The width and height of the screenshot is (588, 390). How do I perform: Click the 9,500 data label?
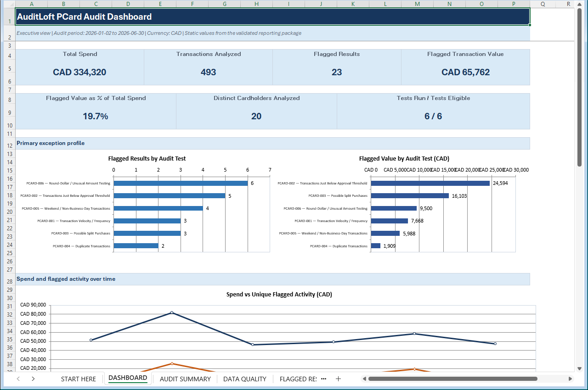coord(426,208)
